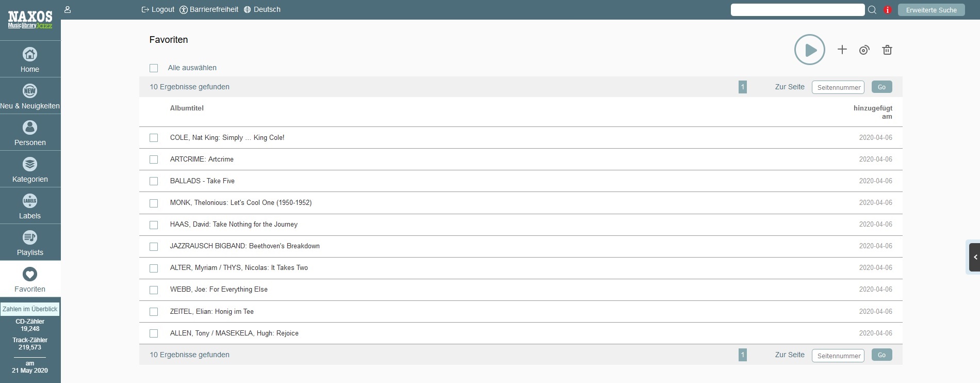Select checkbox for ZEITEL, Elian: Honig im Tee
This screenshot has height=383, width=980.
click(154, 312)
